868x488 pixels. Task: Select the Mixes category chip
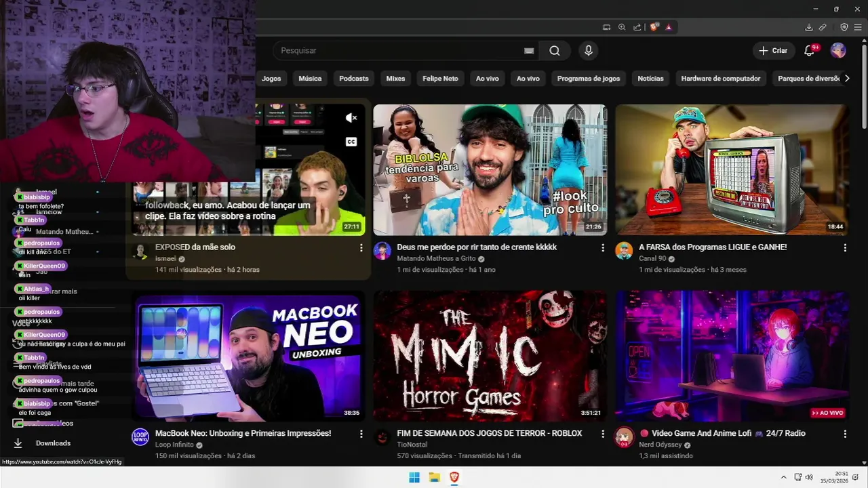tap(395, 79)
